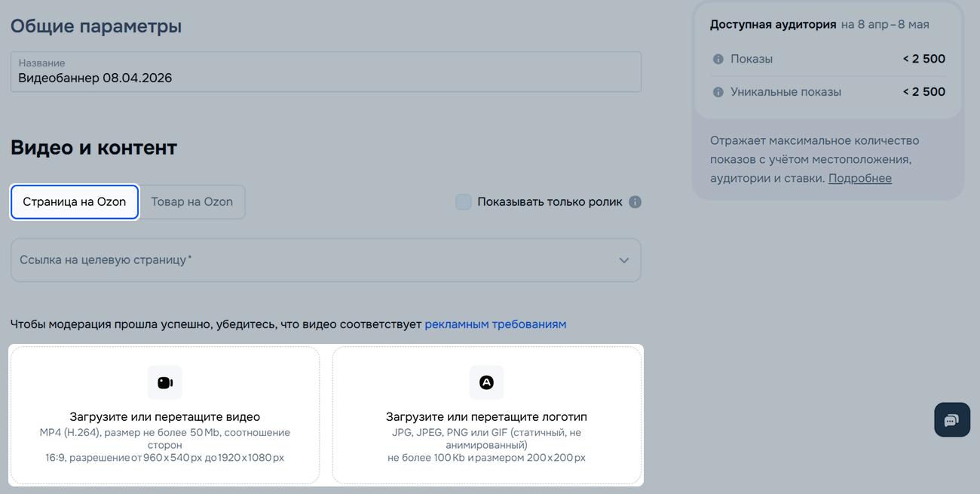Click info icon after Показывать только ролик
This screenshot has width=980, height=494.
pyautogui.click(x=635, y=202)
